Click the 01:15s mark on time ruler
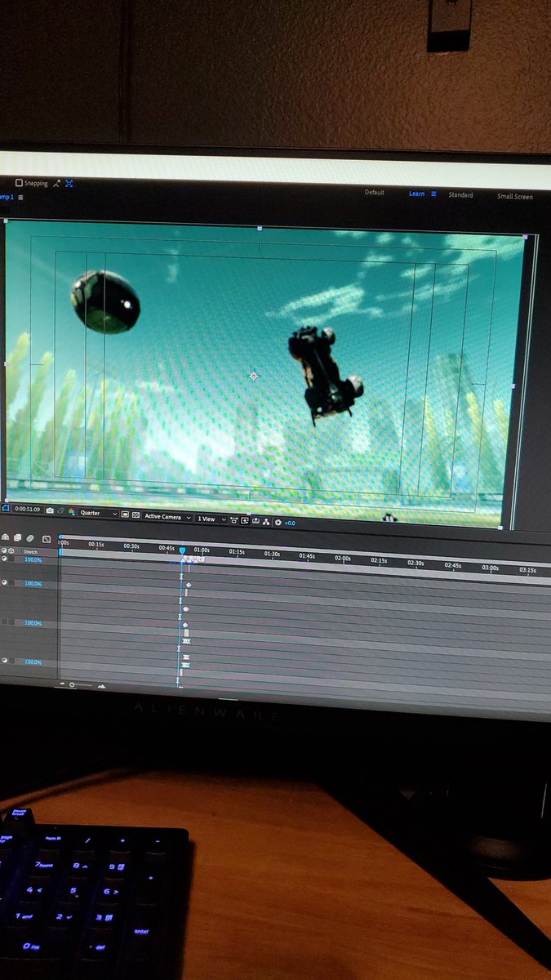Viewport: 551px width, 980px height. pos(237,552)
